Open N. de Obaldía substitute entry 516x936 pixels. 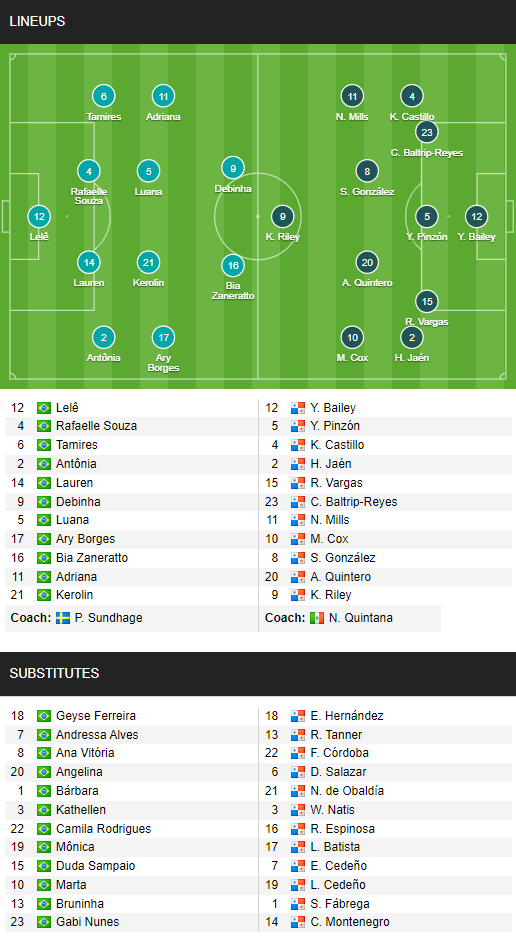click(x=347, y=790)
